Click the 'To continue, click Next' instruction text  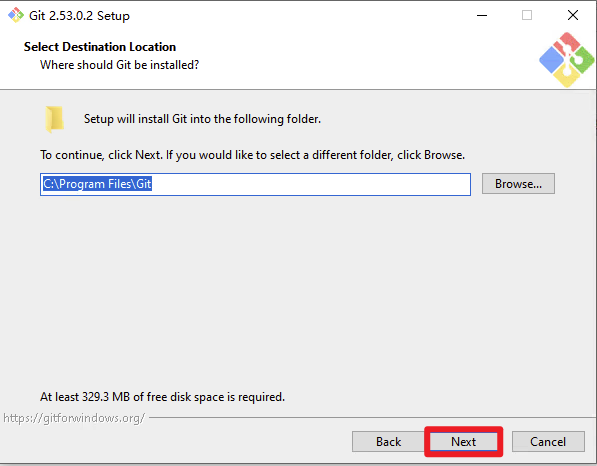pyautogui.click(x=252, y=155)
